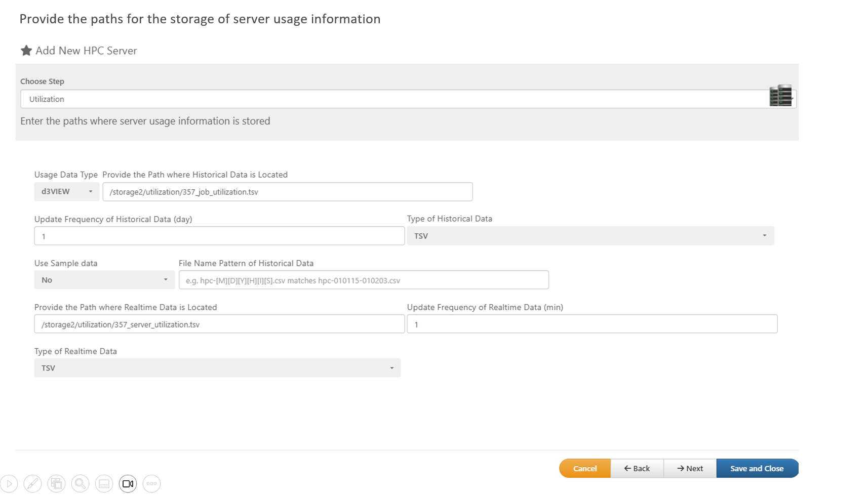Open the Usage Data Type d3VIEW dropdown
This screenshot has width=868, height=495.
[x=66, y=192]
